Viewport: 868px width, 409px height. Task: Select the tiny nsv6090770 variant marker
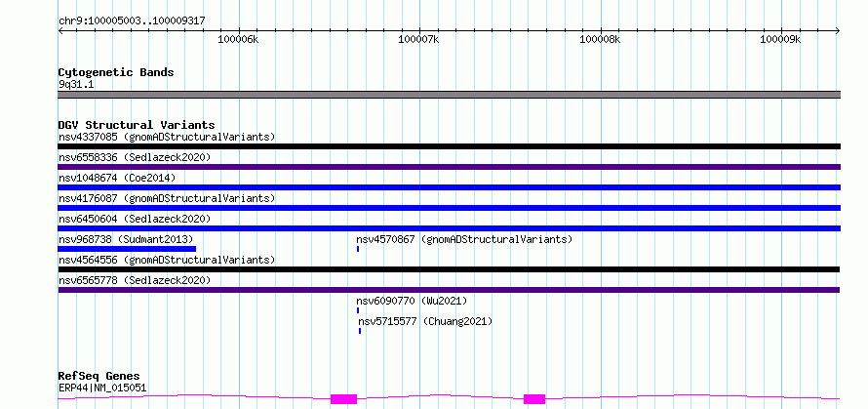point(358,310)
